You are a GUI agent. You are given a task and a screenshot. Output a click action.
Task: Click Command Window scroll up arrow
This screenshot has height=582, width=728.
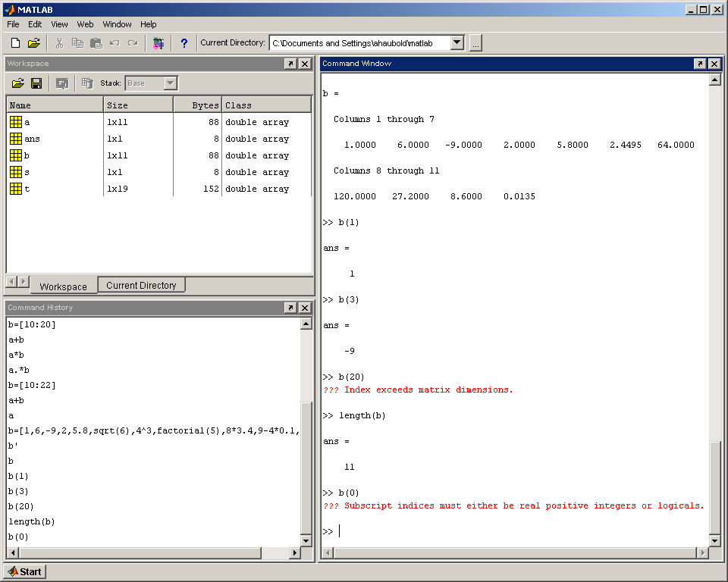coord(715,80)
